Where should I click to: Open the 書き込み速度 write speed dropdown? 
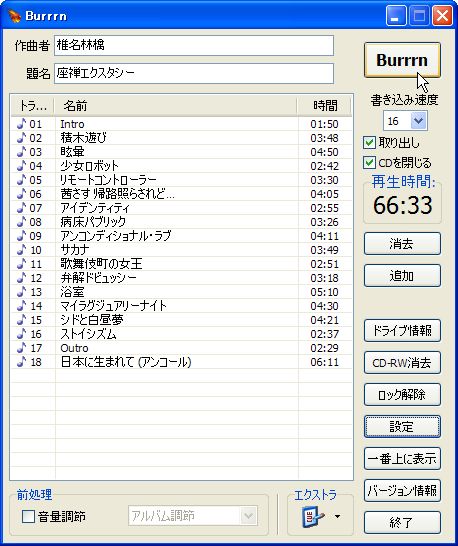pyautogui.click(x=418, y=121)
